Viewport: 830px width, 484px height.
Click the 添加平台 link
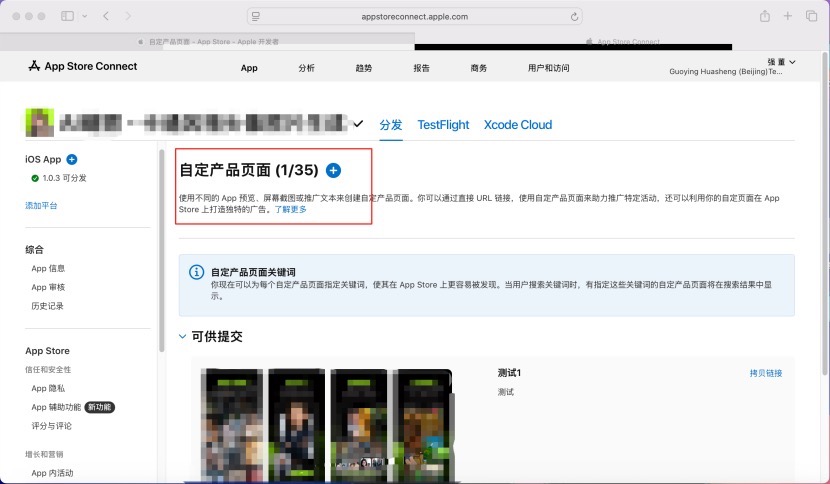pyautogui.click(x=41, y=205)
